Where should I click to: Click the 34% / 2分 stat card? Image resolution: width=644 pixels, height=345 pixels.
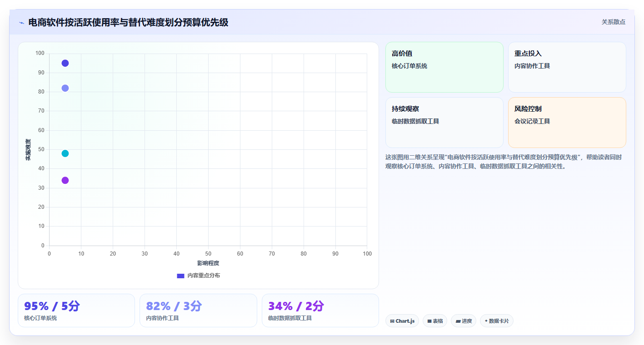320,310
